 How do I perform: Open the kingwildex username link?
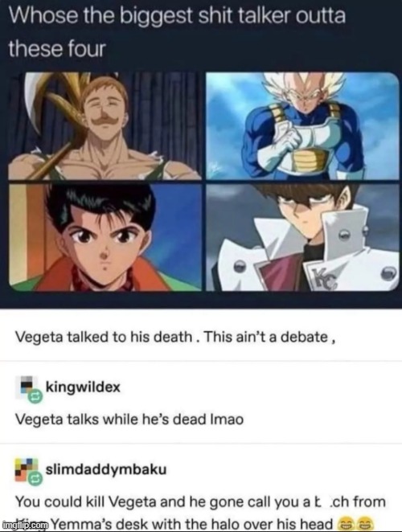pos(83,387)
